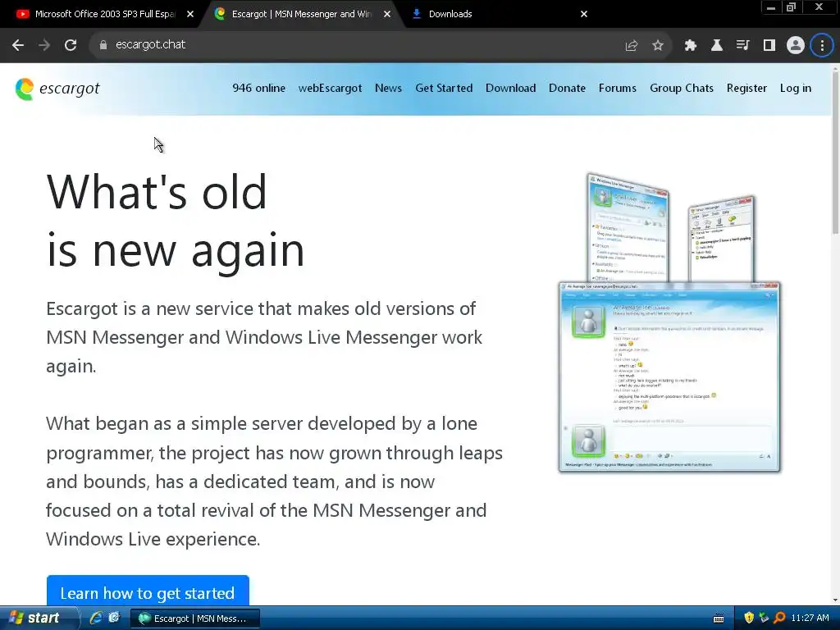This screenshot has height=630, width=840.
Task: Click the page vertical scrollbar thumb
Action: [x=835, y=153]
